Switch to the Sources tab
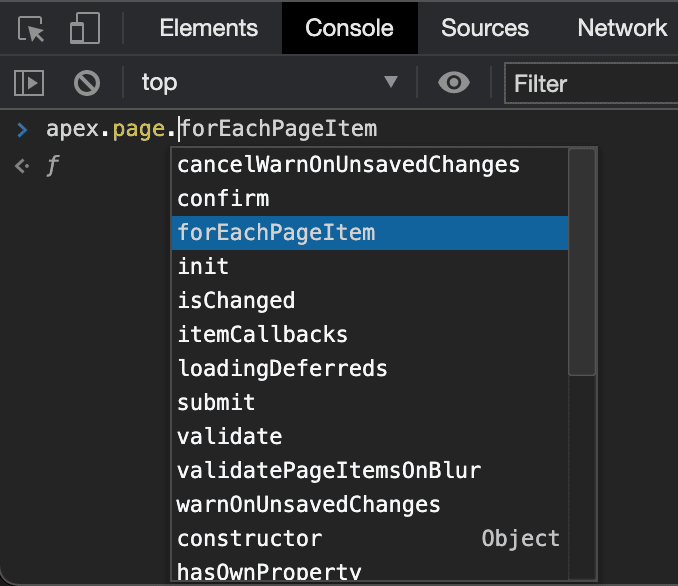 484,28
